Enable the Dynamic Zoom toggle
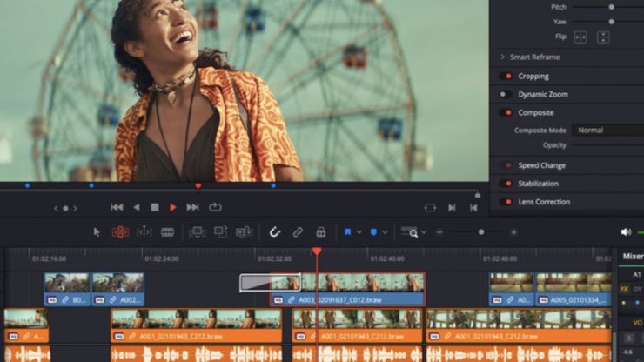644x362 pixels. tap(505, 94)
